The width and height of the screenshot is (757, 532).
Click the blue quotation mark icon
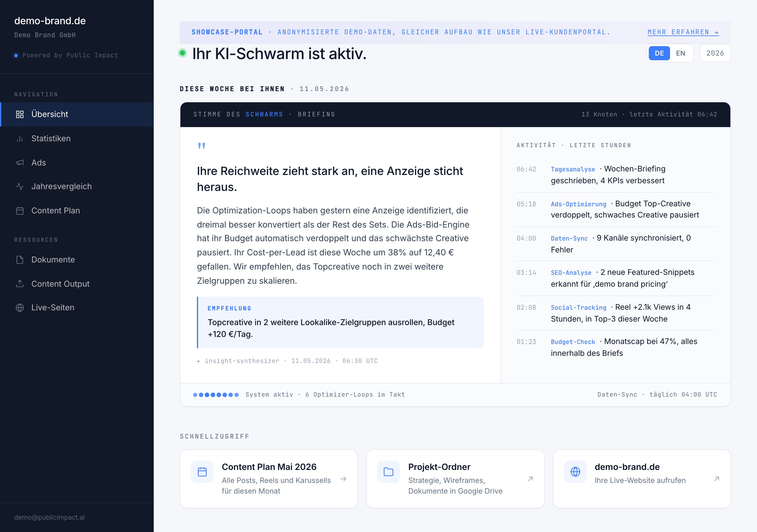click(201, 146)
